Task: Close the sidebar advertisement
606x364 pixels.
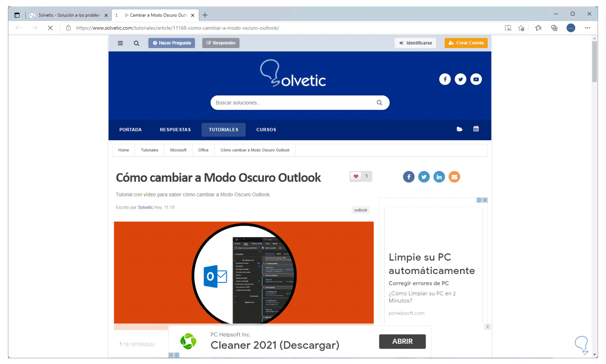Action: (485, 200)
